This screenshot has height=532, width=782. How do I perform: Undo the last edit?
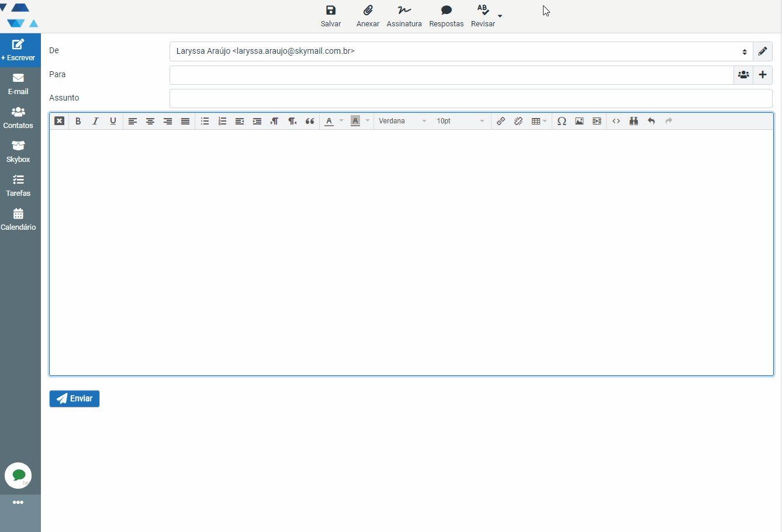coord(651,121)
